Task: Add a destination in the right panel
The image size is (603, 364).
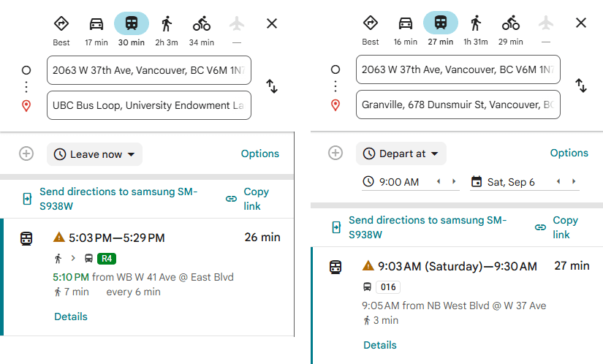Action: tap(335, 153)
